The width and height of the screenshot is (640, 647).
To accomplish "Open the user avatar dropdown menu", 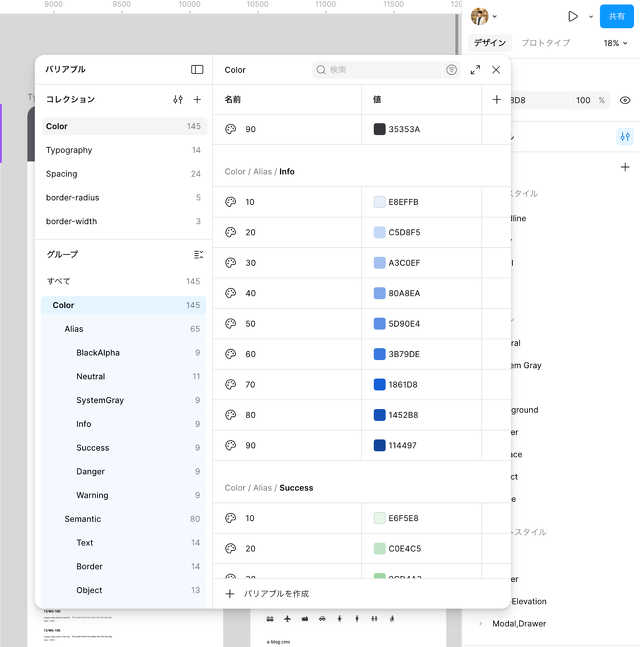I will pos(485,17).
